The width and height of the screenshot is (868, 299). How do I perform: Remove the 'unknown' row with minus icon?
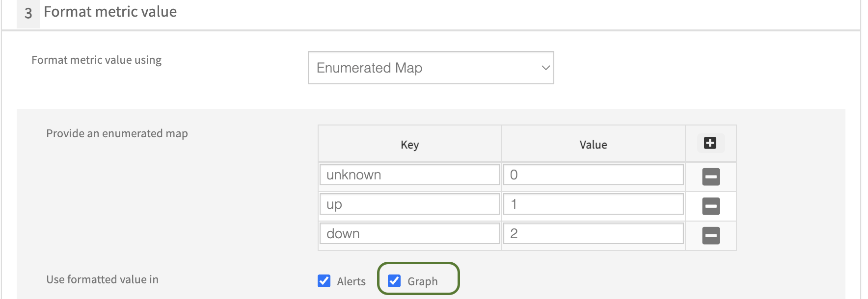(x=710, y=176)
